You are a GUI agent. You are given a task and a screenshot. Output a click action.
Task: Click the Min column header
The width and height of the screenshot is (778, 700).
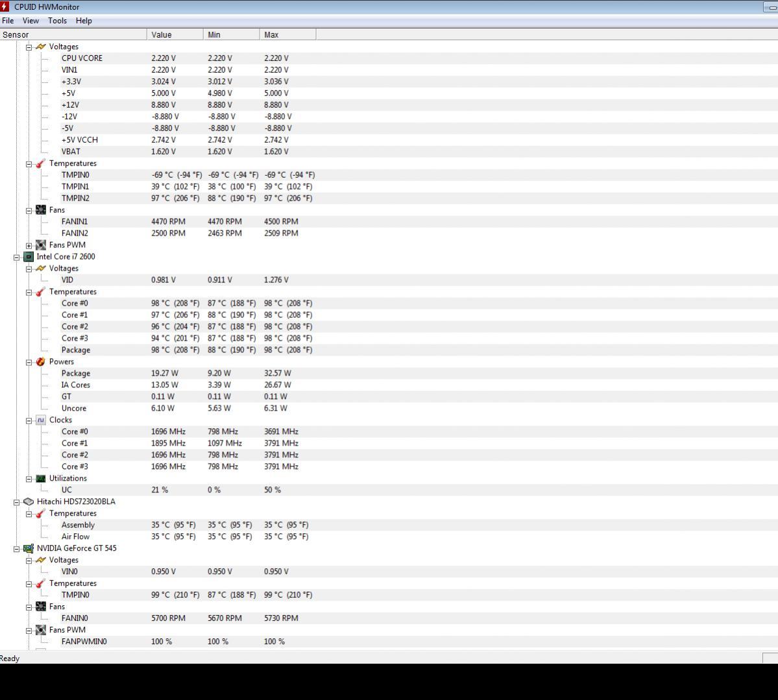[231, 35]
